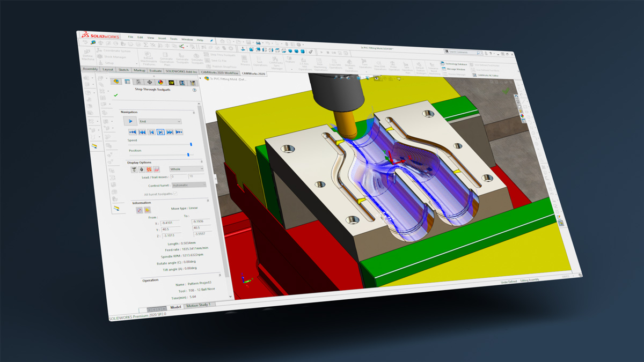Open the Help menu
This screenshot has width=644, height=362.
[200, 40]
